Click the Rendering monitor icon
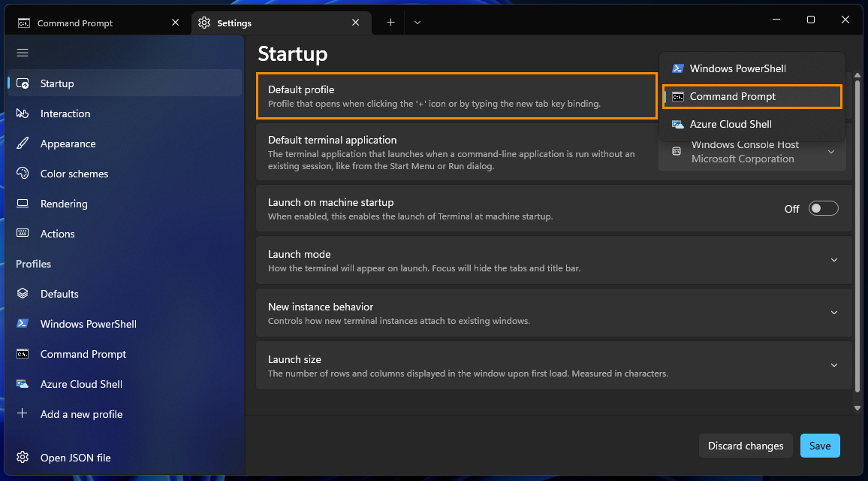 click(x=22, y=204)
